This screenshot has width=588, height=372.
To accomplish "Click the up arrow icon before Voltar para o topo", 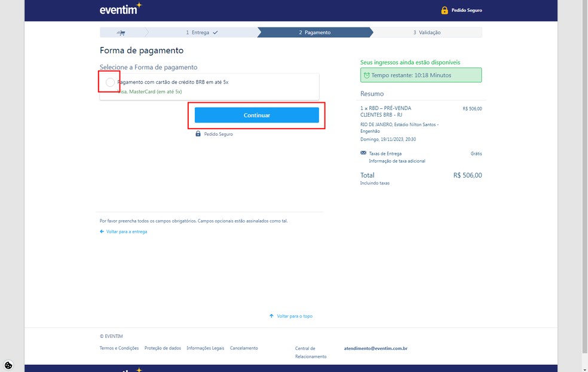I will [x=271, y=316].
